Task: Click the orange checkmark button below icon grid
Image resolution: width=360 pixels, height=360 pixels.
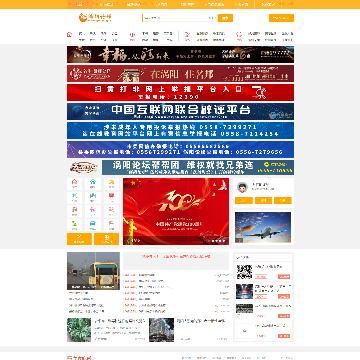Action: (79, 239)
